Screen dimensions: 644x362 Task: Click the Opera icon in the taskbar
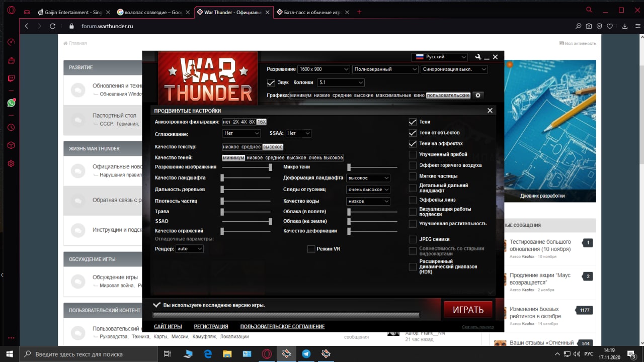pyautogui.click(x=267, y=354)
